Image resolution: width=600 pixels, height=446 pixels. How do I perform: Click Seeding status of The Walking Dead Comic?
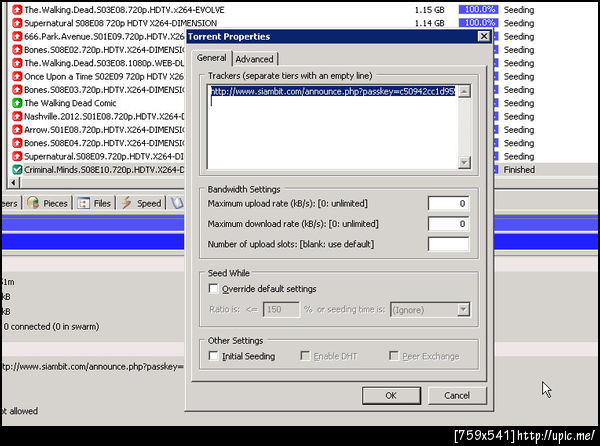pos(518,103)
